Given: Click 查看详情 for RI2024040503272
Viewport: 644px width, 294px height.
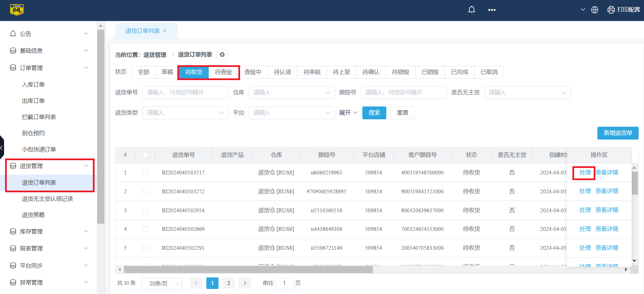Looking at the screenshot, I should (x=607, y=191).
